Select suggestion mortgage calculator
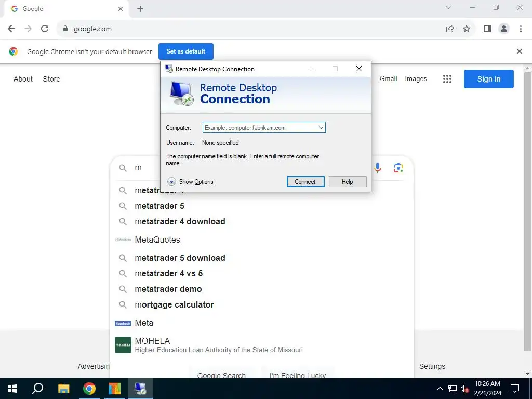The height and width of the screenshot is (399, 532). 262,304
